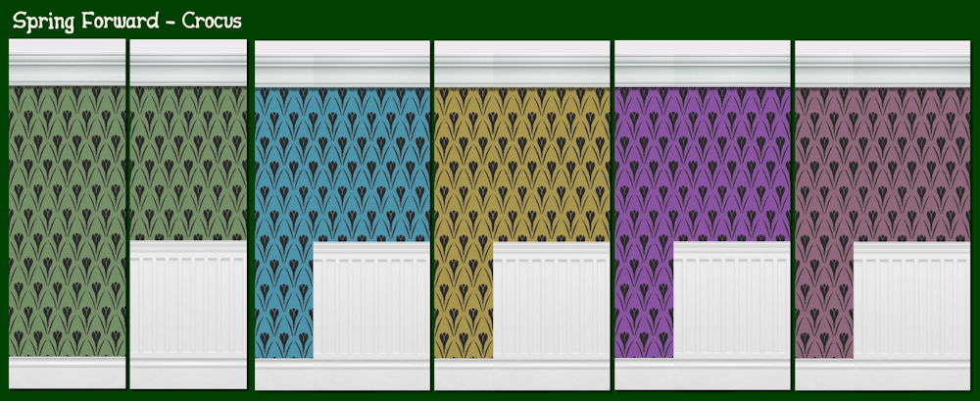Click the white wainscot on the blue panel
The width and height of the screenshot is (980, 401).
371,301
